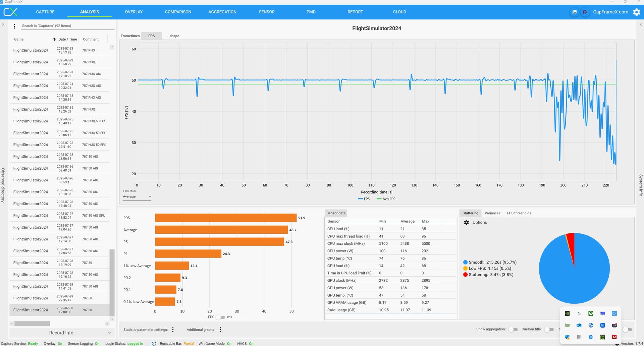Image resolution: width=644 pixels, height=346 pixels.
Task: Click the Sensor data header tab
Action: pos(336,213)
